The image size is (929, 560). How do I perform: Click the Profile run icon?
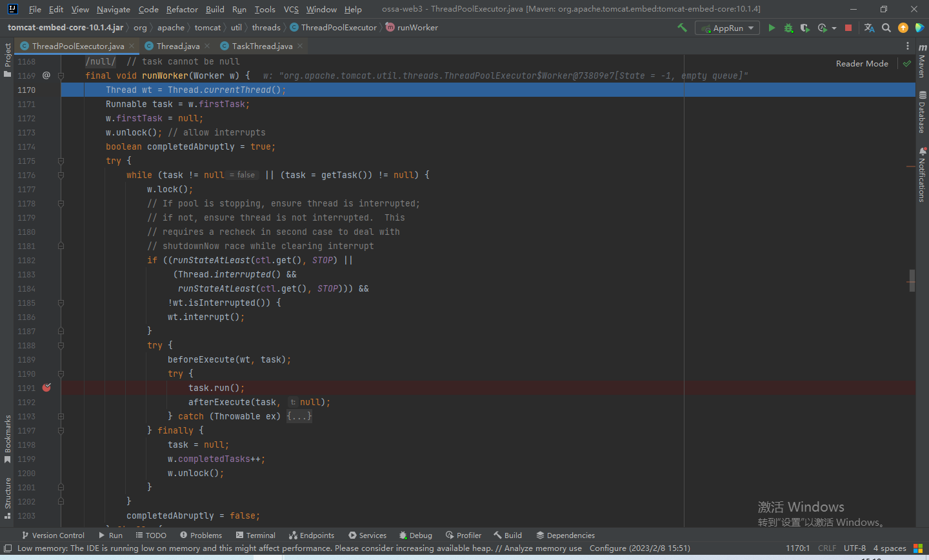(x=822, y=28)
